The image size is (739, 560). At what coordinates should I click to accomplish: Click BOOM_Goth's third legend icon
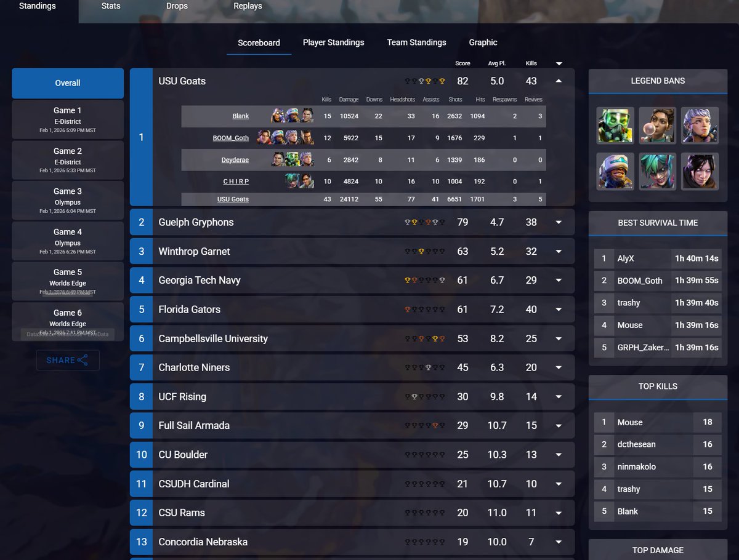click(293, 137)
